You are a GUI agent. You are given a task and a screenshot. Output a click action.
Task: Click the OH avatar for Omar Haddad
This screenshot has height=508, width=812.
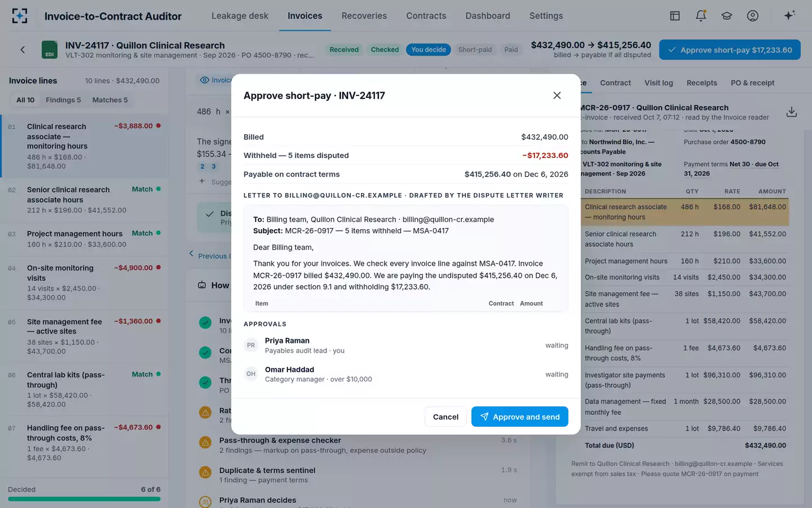click(251, 374)
